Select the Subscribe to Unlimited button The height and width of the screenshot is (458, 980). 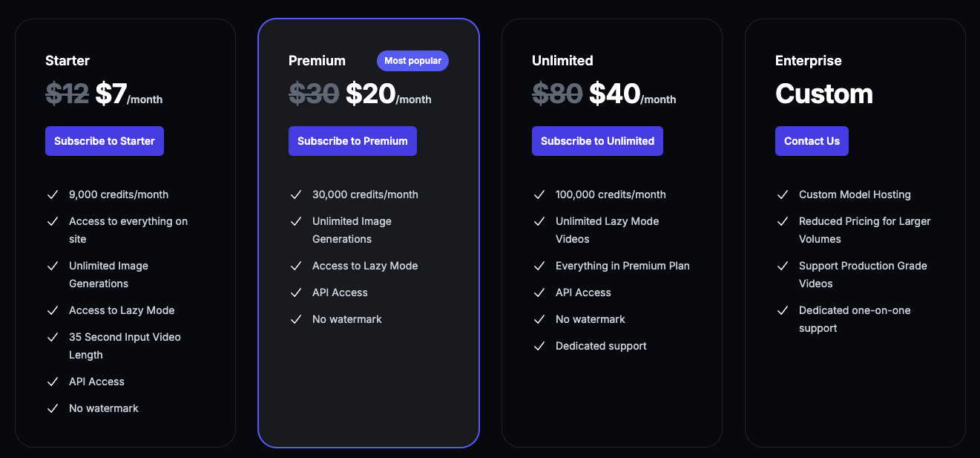(597, 141)
